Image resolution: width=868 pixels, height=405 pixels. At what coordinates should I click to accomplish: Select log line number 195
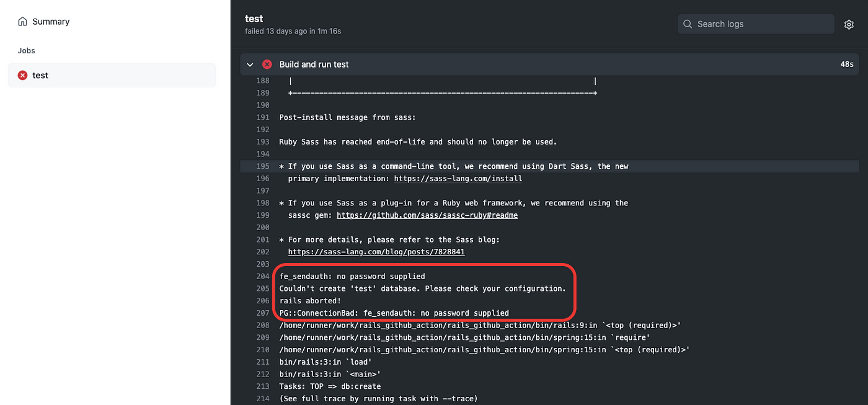pos(262,166)
